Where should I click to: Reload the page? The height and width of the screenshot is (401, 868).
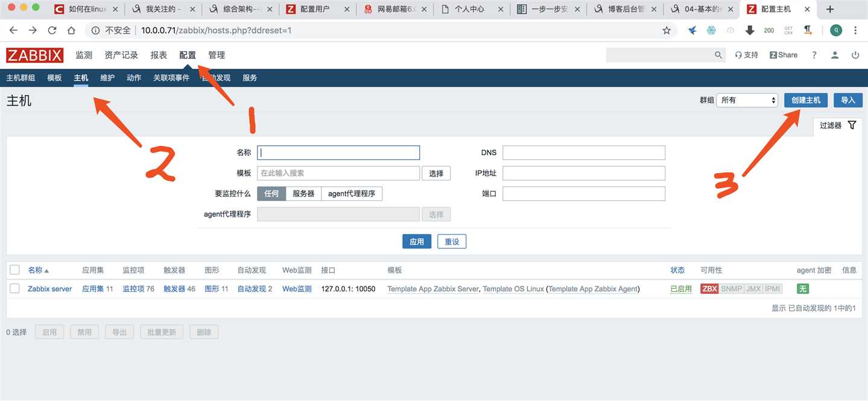[x=52, y=30]
